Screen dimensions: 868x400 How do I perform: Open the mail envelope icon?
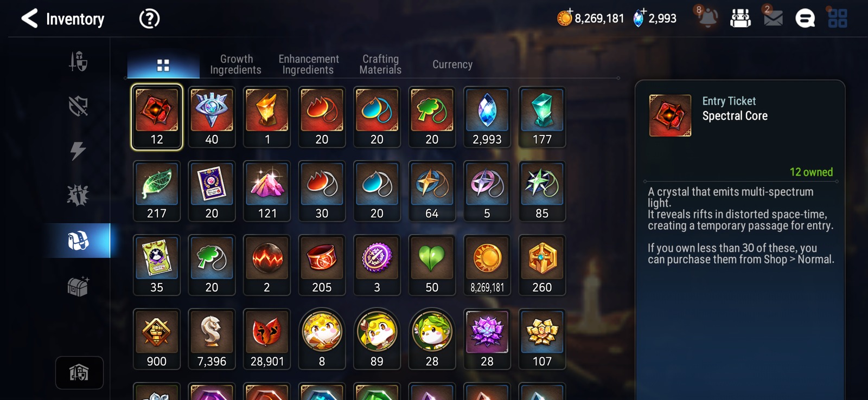(773, 18)
